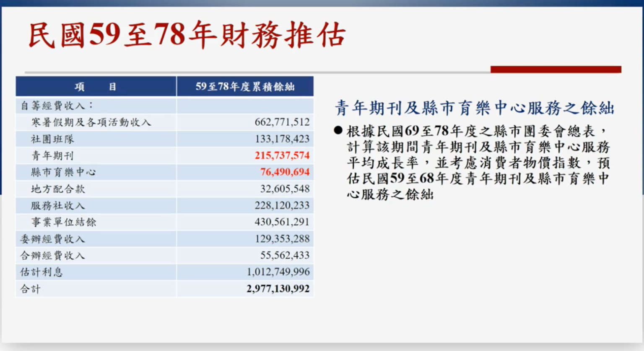Select the 縣市育樂中心 table row label
The height and width of the screenshot is (351, 644).
pyautogui.click(x=63, y=172)
